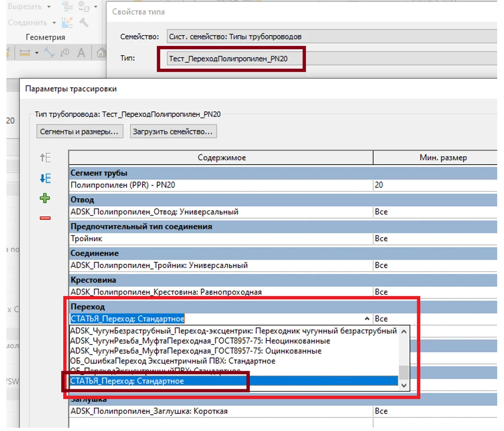Collapse the Переход family dropdown arrow
The width and height of the screenshot is (504, 431).
pos(367,319)
